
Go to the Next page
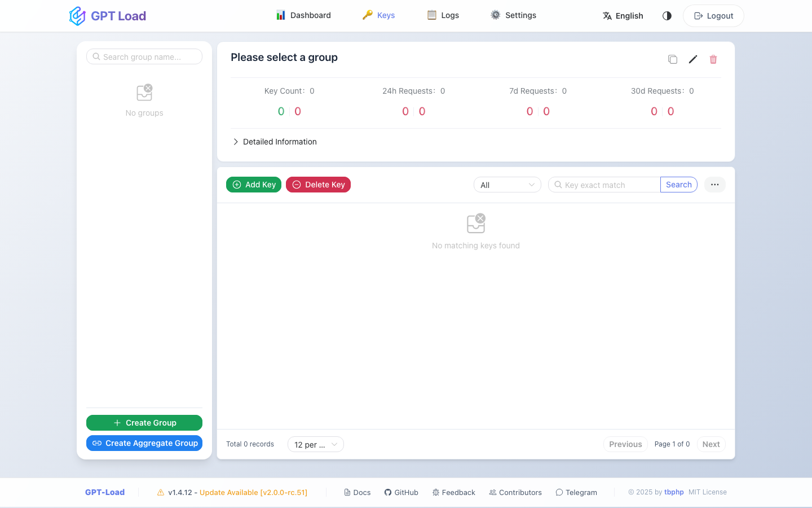pyautogui.click(x=711, y=444)
